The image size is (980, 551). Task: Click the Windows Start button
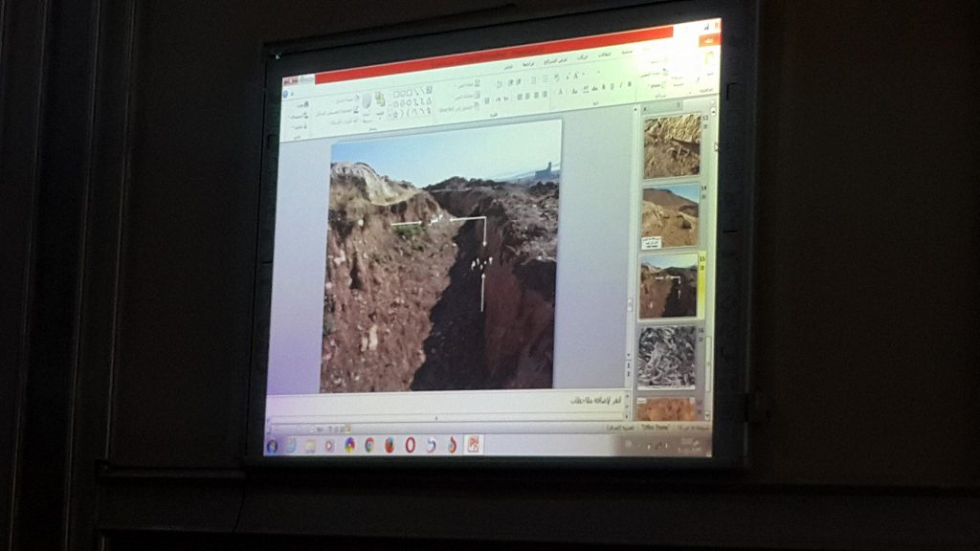point(273,447)
